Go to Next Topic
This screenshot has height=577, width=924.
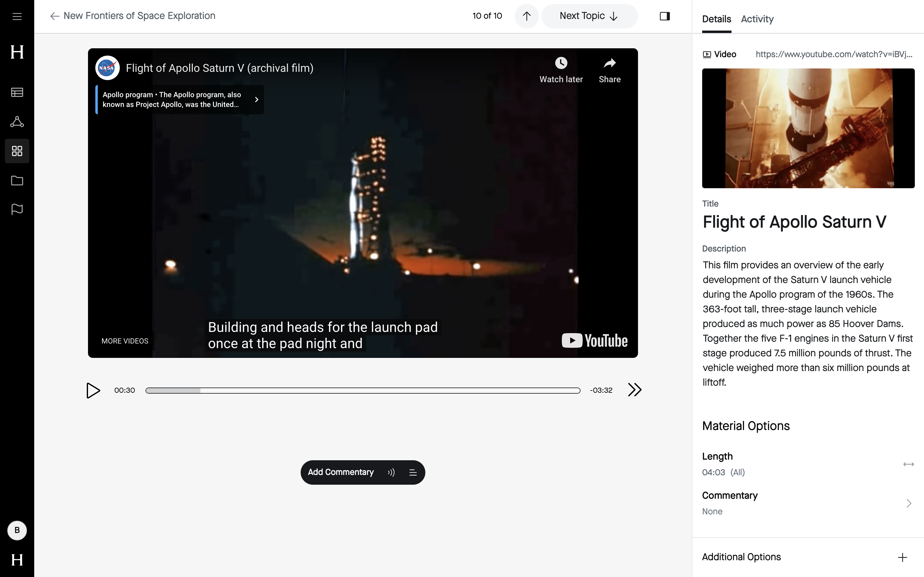(x=589, y=16)
